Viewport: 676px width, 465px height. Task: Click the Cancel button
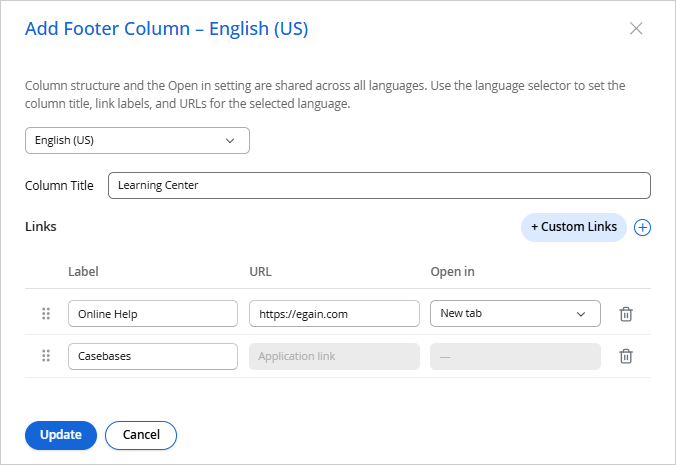(141, 435)
